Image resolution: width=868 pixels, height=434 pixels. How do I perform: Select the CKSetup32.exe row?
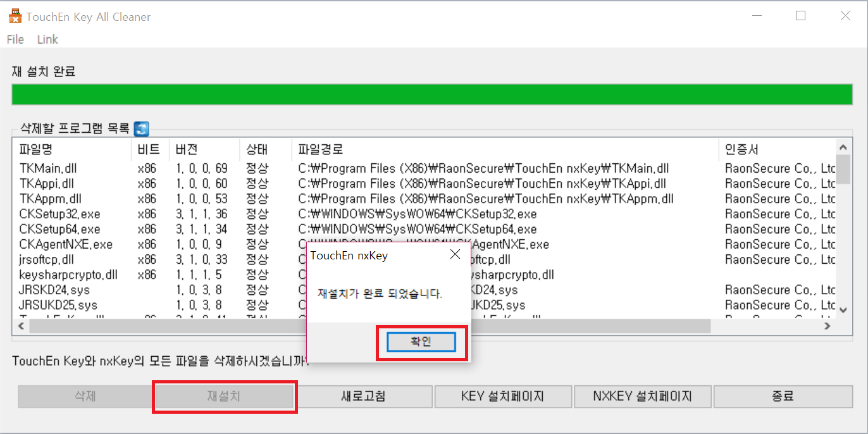tap(424, 214)
